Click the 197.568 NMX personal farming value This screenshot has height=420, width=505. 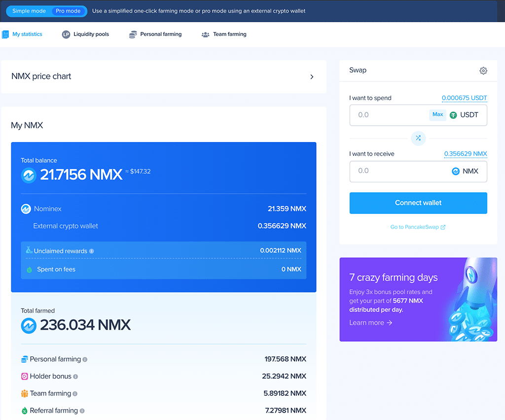point(286,359)
